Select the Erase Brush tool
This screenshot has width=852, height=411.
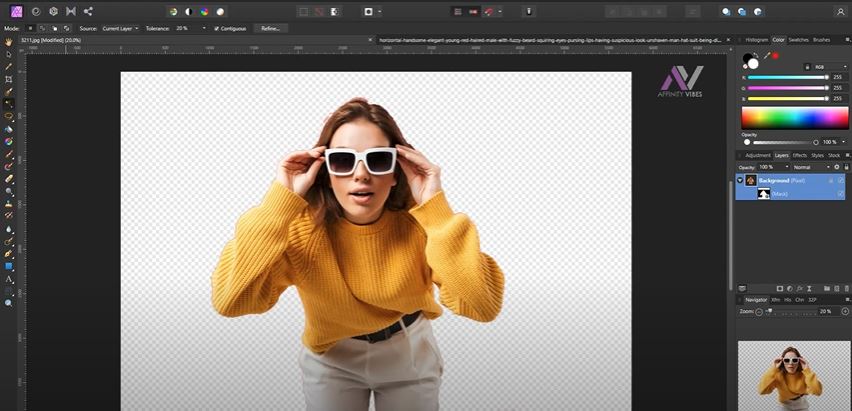point(9,179)
